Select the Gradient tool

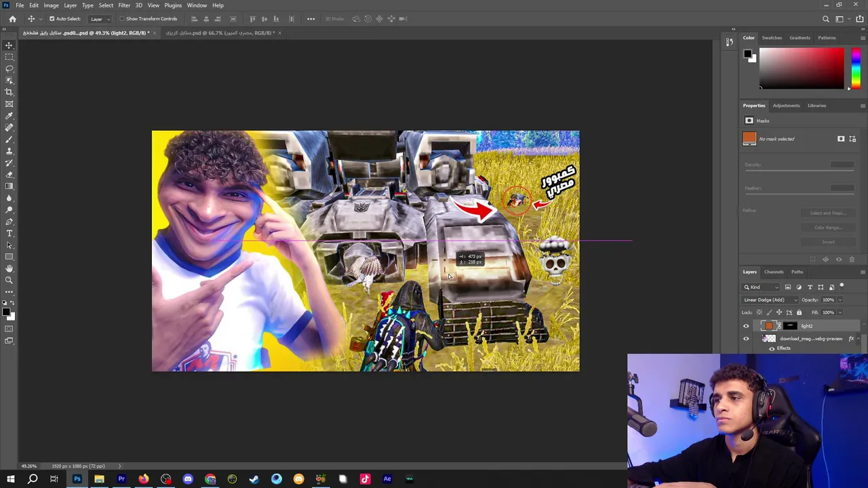pos(9,186)
